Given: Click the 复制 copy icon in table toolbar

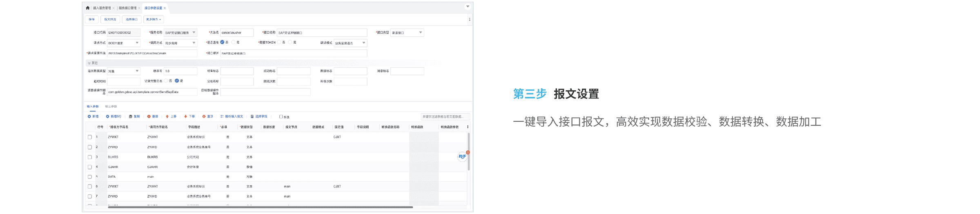Looking at the screenshot, I should 130,117.
